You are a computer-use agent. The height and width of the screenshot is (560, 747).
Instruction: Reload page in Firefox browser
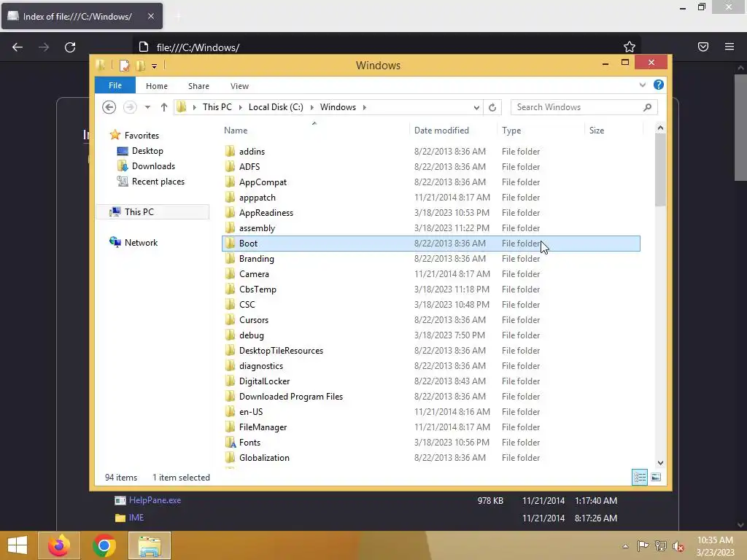click(x=70, y=47)
